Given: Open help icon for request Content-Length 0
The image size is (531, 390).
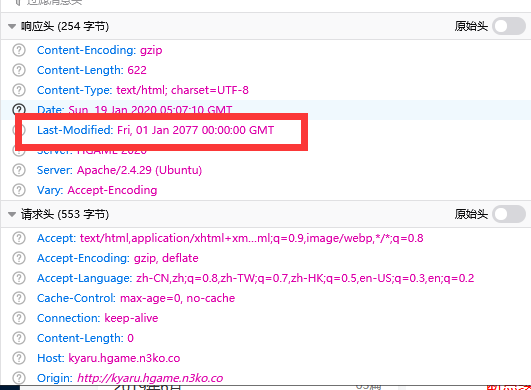Looking at the screenshot, I should (19, 338).
